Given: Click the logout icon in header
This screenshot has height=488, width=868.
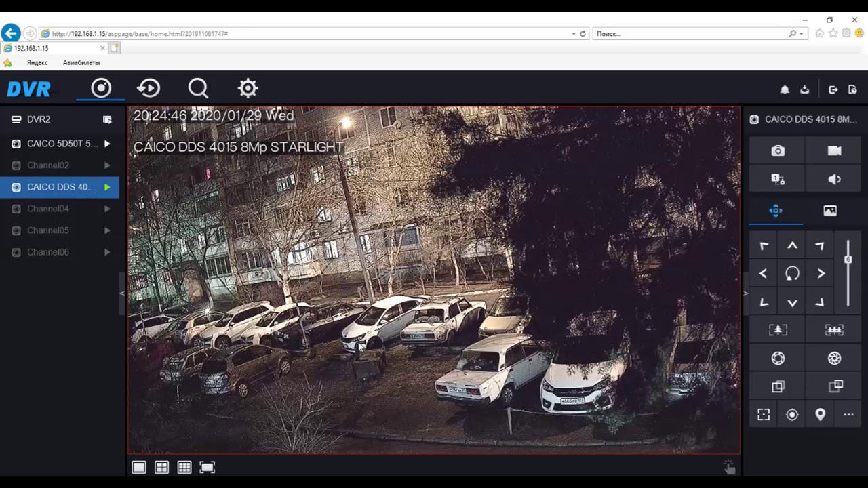Looking at the screenshot, I should point(833,89).
